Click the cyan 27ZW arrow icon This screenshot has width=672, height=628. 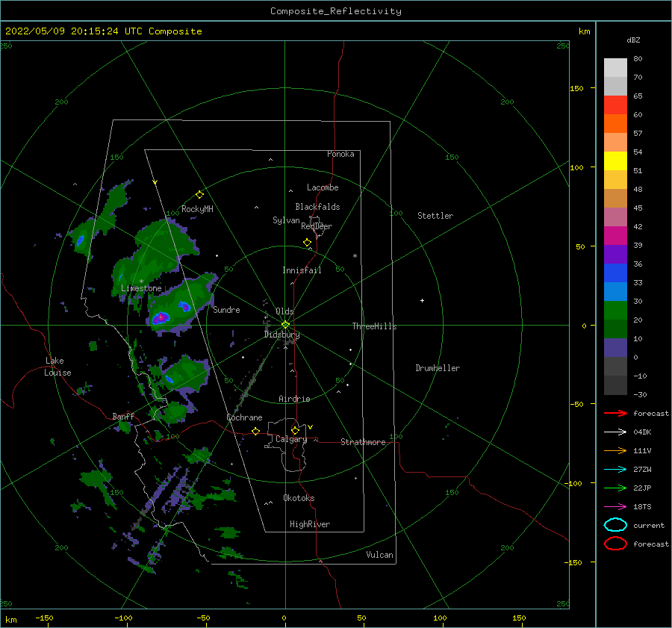(615, 470)
